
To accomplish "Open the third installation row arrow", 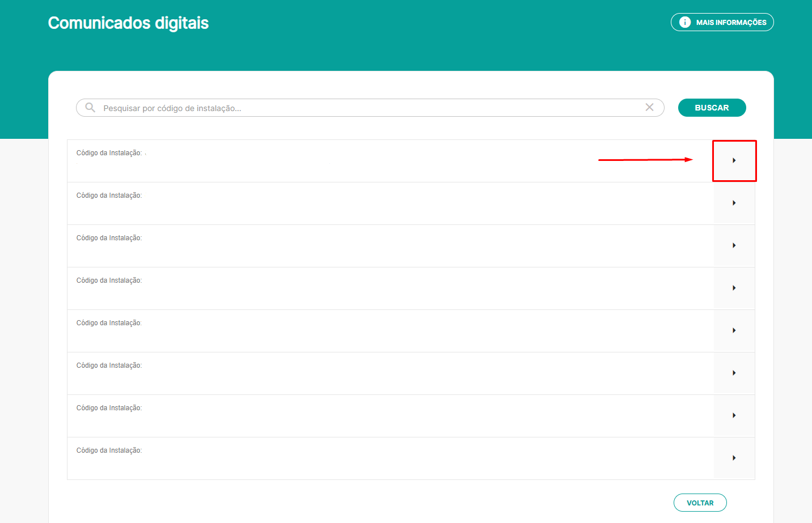I will click(734, 246).
